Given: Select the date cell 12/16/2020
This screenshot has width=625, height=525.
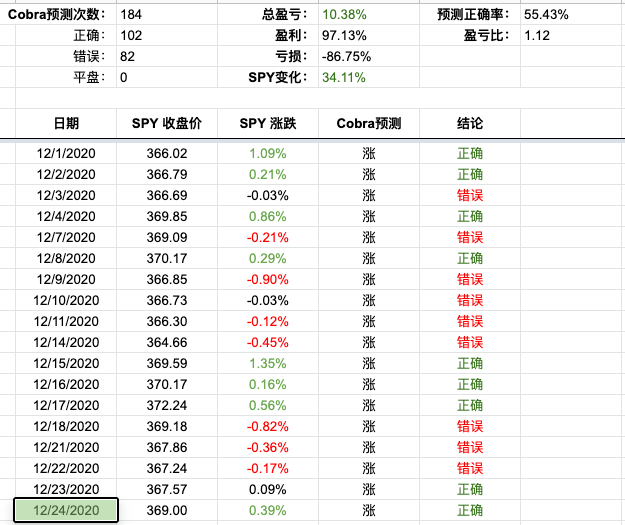Looking at the screenshot, I should (66, 384).
